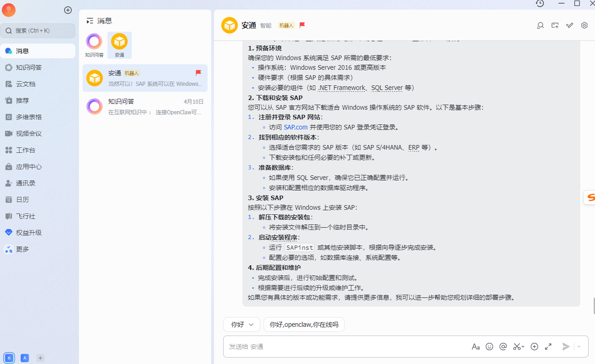Open 多维表格 in the sidebar
Screen dimensions: 595x364
(38, 117)
